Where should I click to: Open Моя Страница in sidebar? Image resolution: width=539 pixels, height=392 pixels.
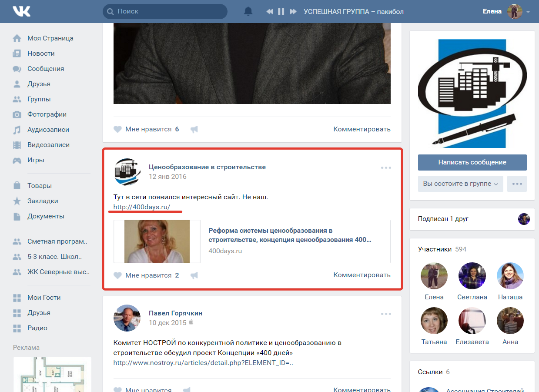pos(51,38)
